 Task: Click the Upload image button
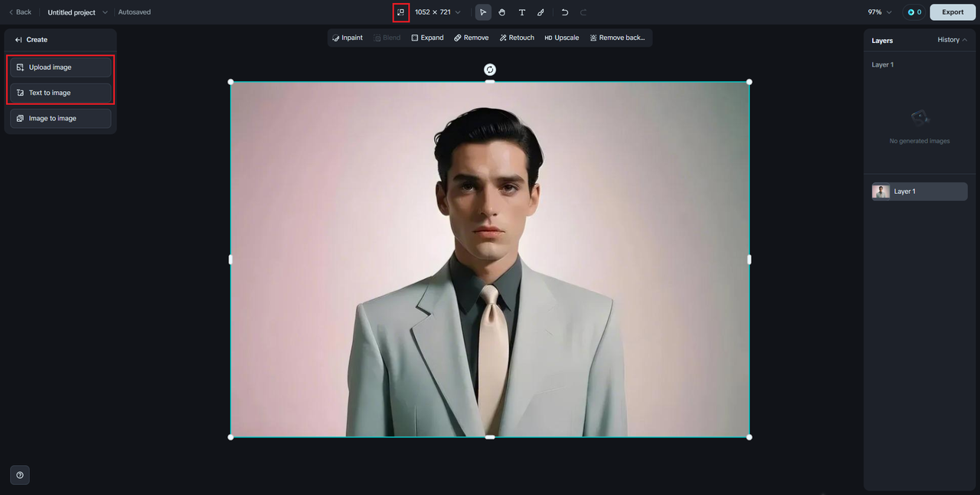pos(60,67)
